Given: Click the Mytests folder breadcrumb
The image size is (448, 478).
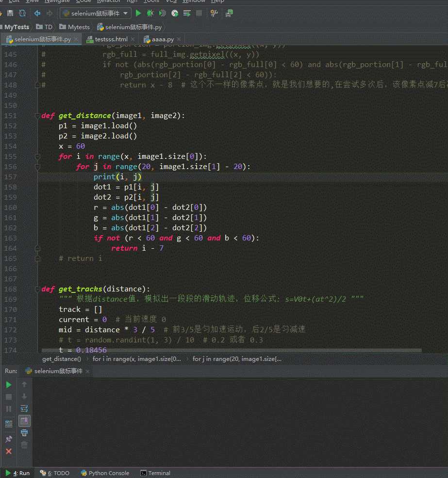Looking at the screenshot, I should (75, 27).
